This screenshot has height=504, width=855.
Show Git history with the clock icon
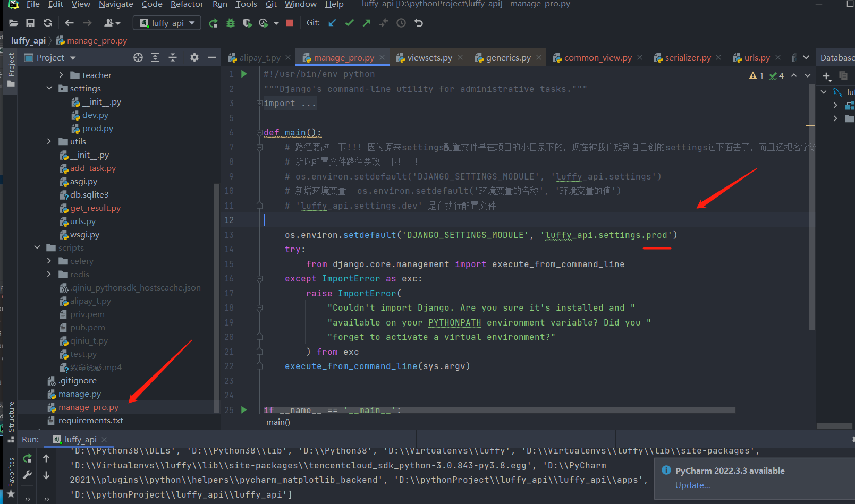401,23
